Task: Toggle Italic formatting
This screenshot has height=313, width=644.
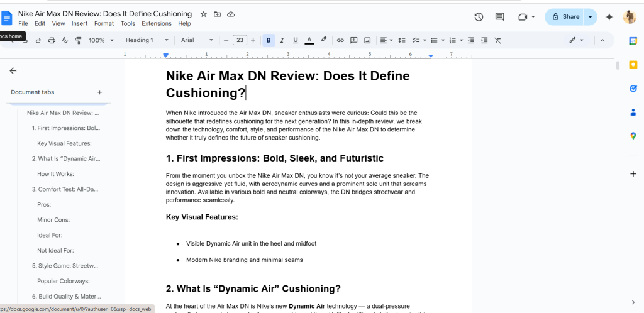Action: coord(282,40)
